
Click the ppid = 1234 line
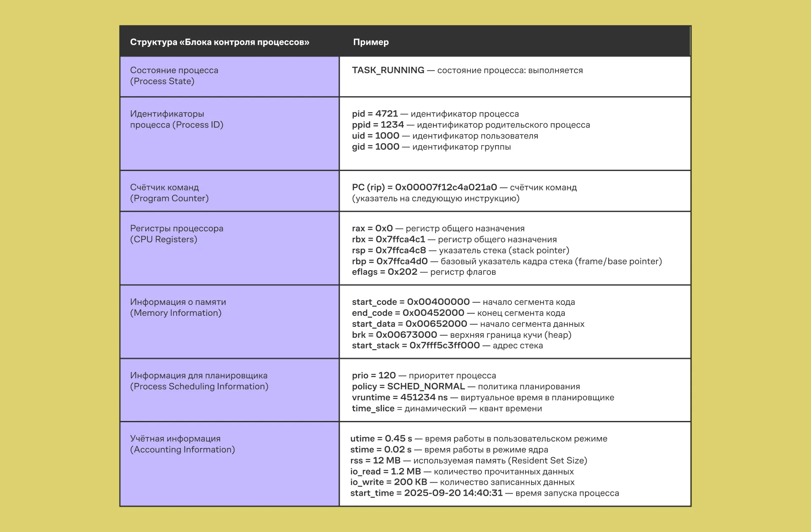(x=471, y=125)
